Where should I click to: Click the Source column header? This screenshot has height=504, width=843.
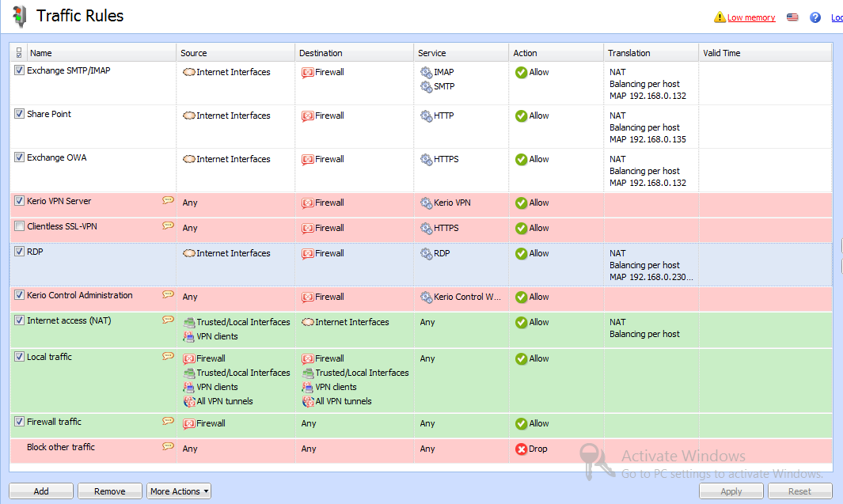235,53
